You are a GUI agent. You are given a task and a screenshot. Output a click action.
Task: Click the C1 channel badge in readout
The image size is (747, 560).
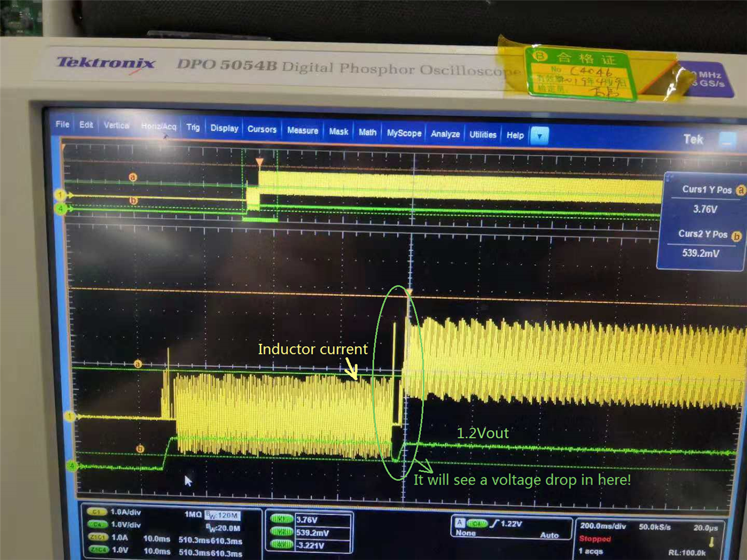point(97,512)
